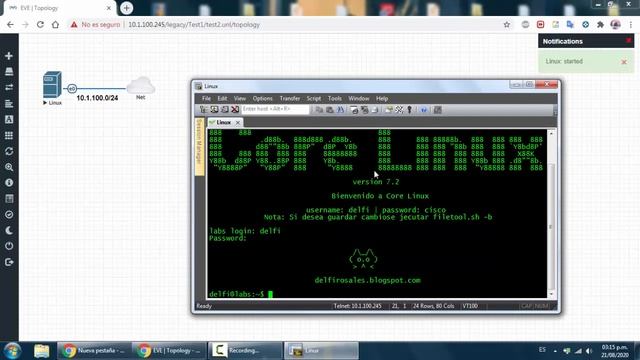This screenshot has height=360, width=640.
Task: Click the power close-lab icon in sidebar
Action: coord(9,246)
